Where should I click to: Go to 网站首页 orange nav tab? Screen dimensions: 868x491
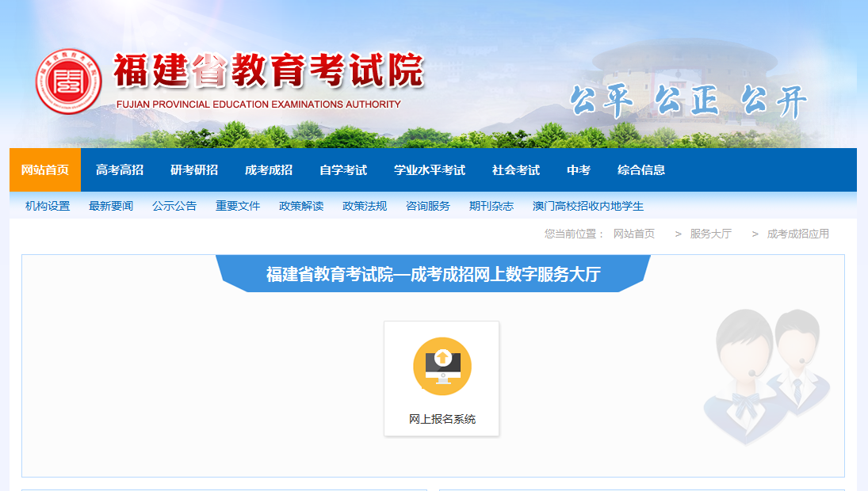[x=45, y=169]
